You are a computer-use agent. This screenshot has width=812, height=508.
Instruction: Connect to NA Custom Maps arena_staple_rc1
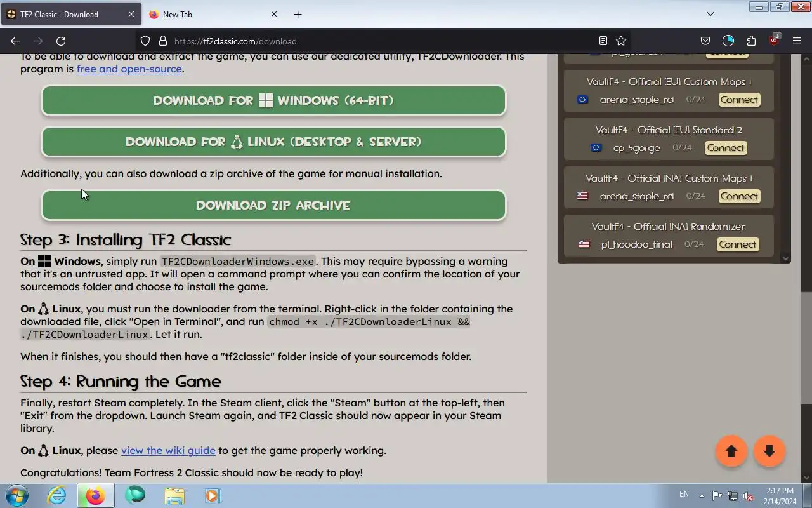tap(739, 196)
